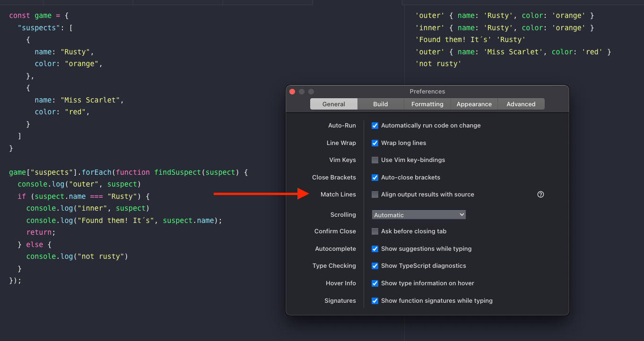Image resolution: width=644 pixels, height=341 pixels.
Task: Enable aligning output results with source
Action: pos(374,194)
